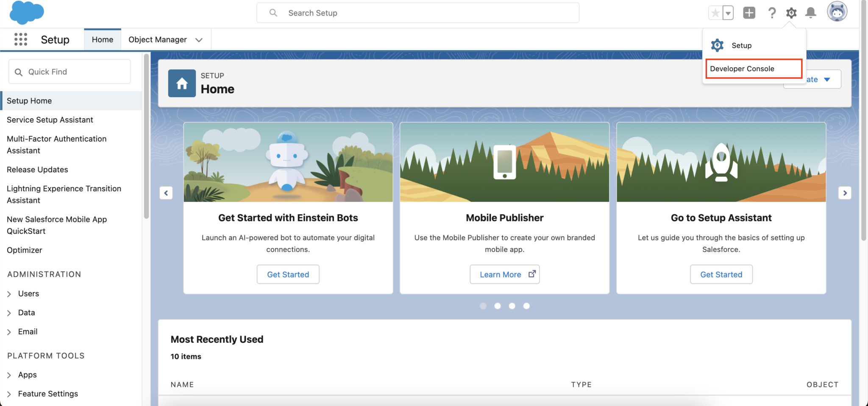Open the global actions plus icon
The height and width of the screenshot is (406, 868).
point(749,13)
